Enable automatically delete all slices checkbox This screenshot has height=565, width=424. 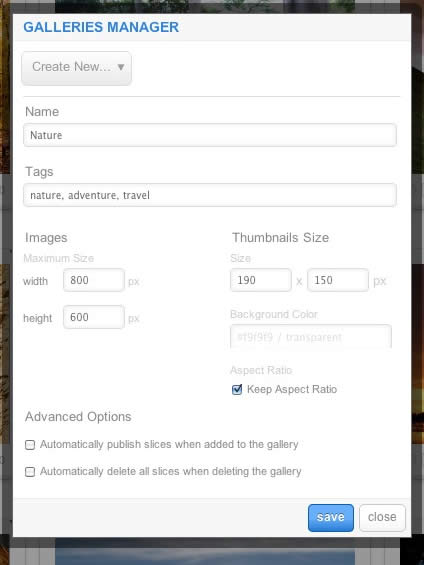coord(30,472)
